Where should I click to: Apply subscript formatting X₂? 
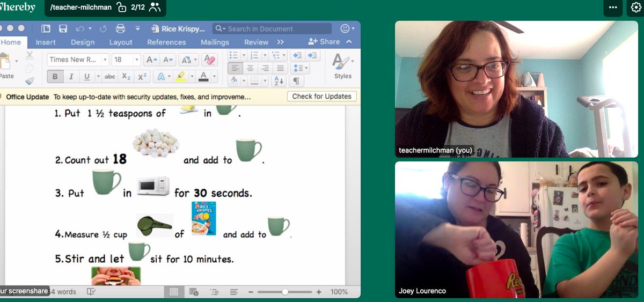(126, 77)
